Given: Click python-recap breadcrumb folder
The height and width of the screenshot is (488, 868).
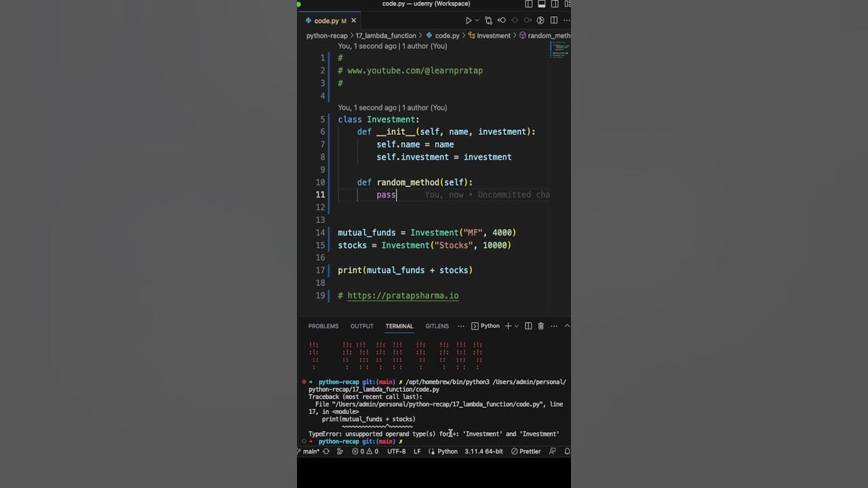Looking at the screenshot, I should (327, 36).
